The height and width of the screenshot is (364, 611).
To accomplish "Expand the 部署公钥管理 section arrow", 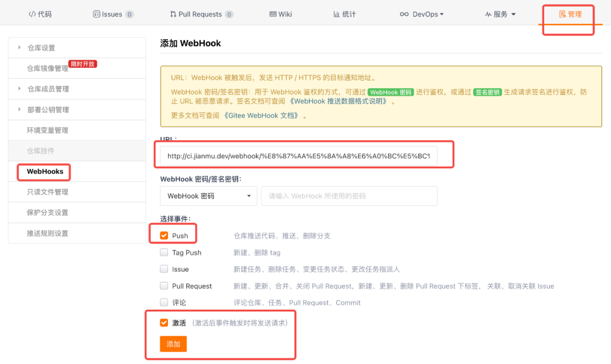I will point(19,110).
